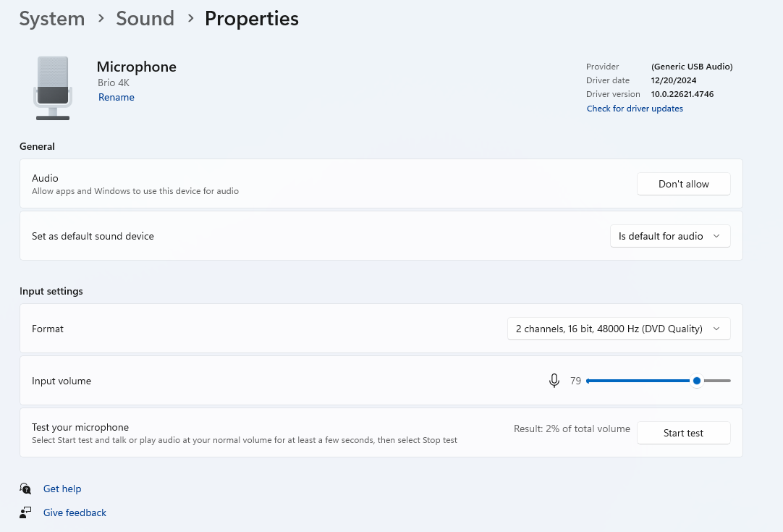Image resolution: width=783 pixels, height=532 pixels.
Task: Navigate back to Sound breadcrumb
Action: pos(145,19)
